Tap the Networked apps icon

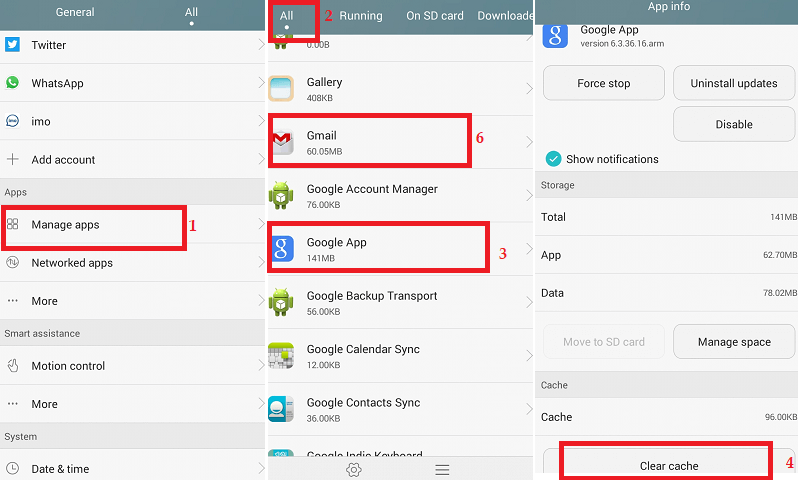click(x=12, y=263)
